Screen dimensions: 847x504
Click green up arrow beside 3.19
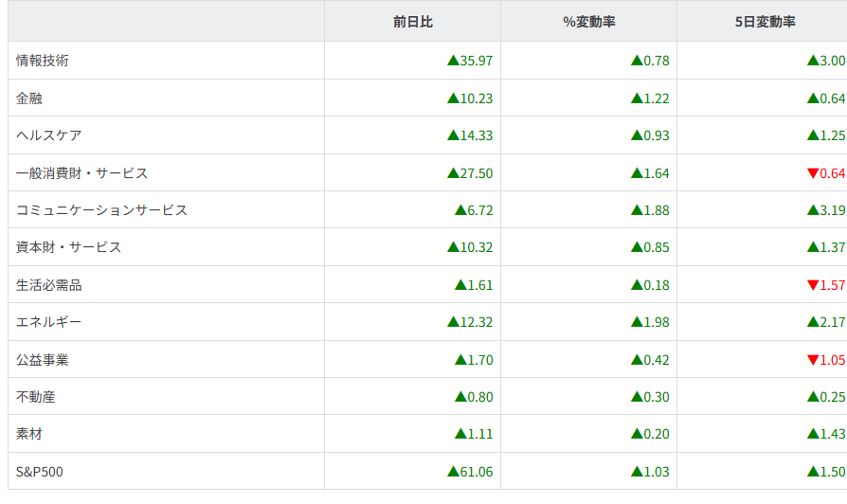[812, 210]
